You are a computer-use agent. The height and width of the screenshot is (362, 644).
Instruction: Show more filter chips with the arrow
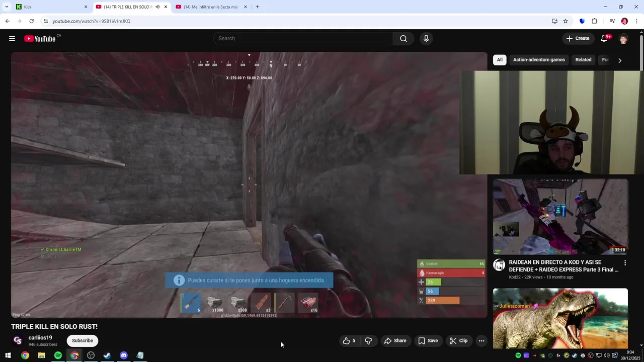point(620,60)
